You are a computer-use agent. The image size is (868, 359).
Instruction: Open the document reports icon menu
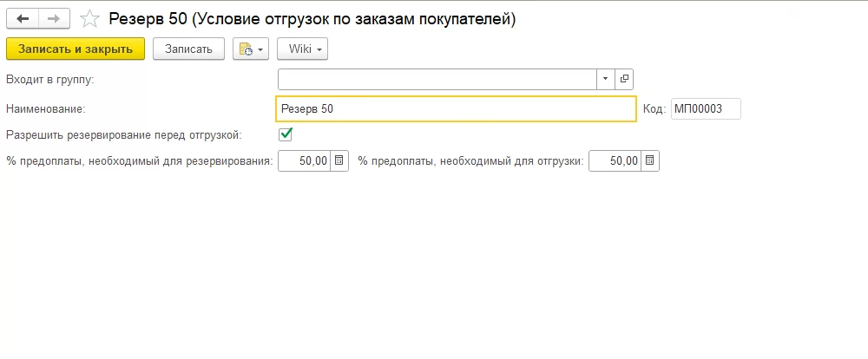click(251, 49)
